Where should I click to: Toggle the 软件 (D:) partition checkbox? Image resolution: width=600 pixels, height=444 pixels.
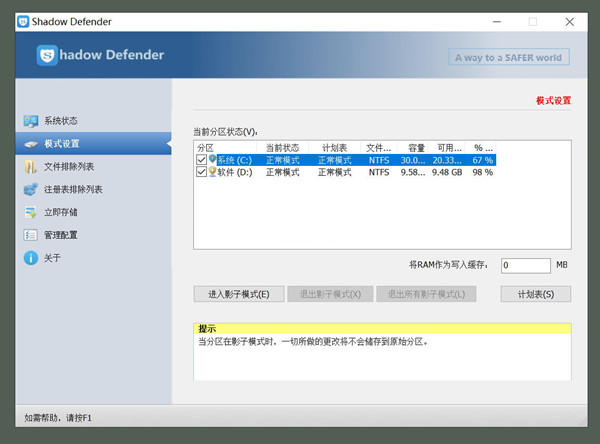(201, 172)
